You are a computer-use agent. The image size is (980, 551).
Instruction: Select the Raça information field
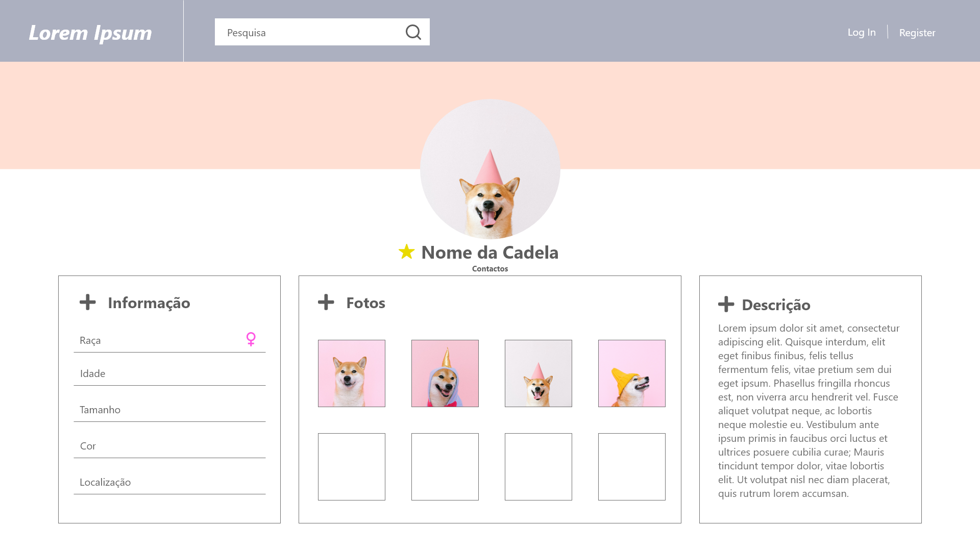169,340
